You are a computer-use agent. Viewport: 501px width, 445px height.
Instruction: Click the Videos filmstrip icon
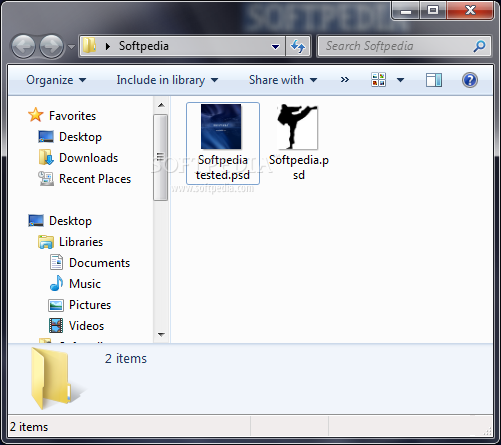56,325
